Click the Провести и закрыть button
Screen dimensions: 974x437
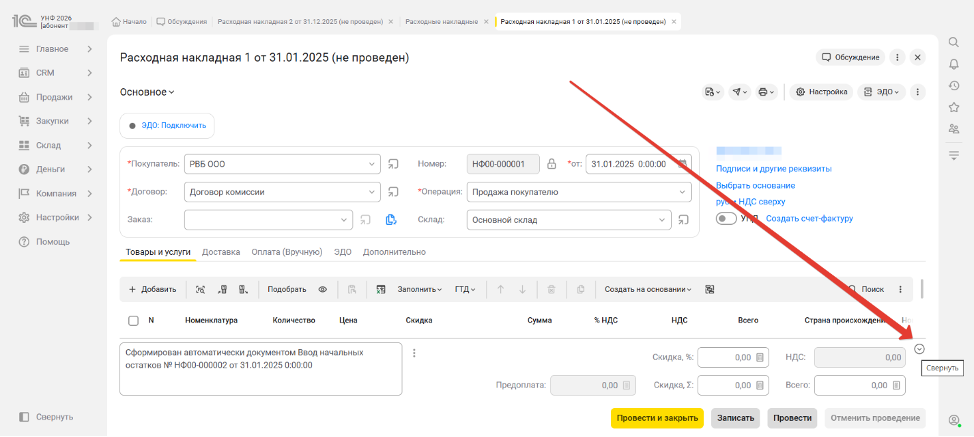[657, 418]
